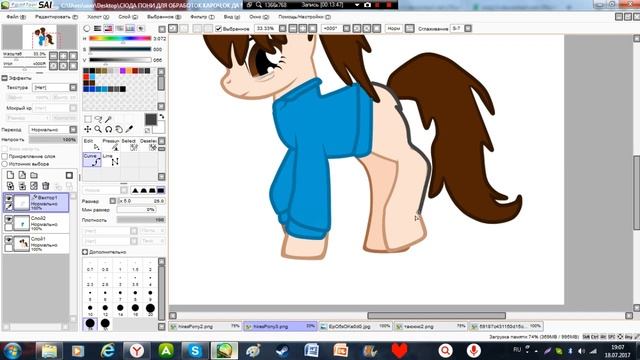Select the rotate view tool
The width and height of the screenshot is (640, 360).
point(108,129)
